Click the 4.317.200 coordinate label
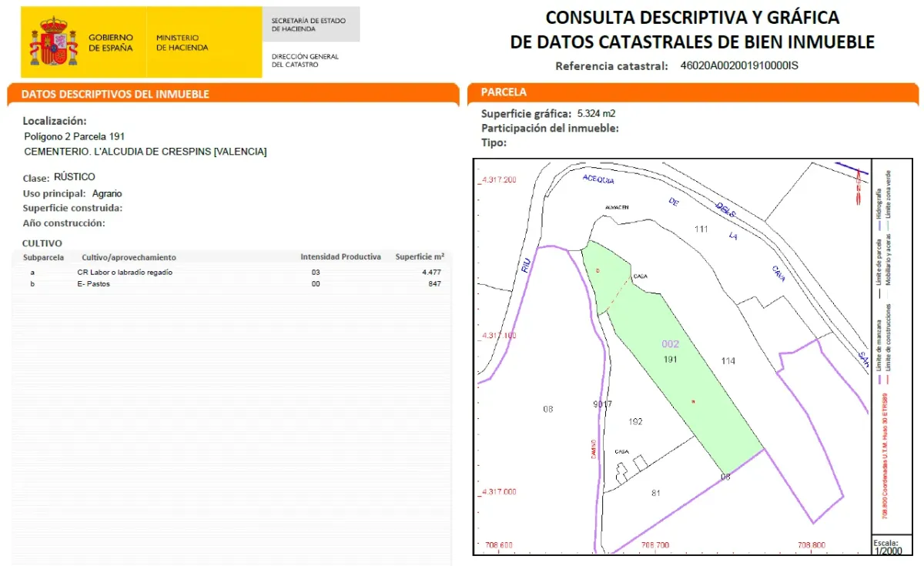Viewport: 924px width, 566px height. pos(500,179)
